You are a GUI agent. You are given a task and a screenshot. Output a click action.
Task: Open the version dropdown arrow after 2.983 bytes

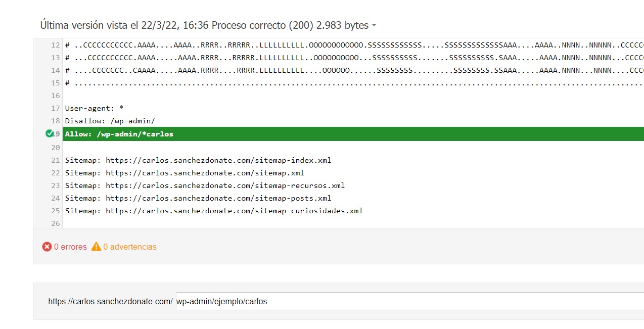(x=374, y=25)
